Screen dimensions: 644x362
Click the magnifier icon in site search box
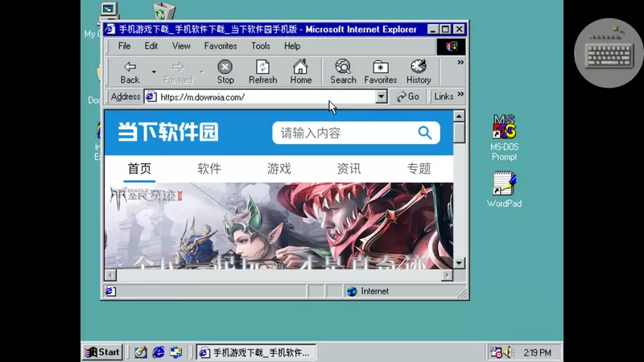[x=425, y=133]
